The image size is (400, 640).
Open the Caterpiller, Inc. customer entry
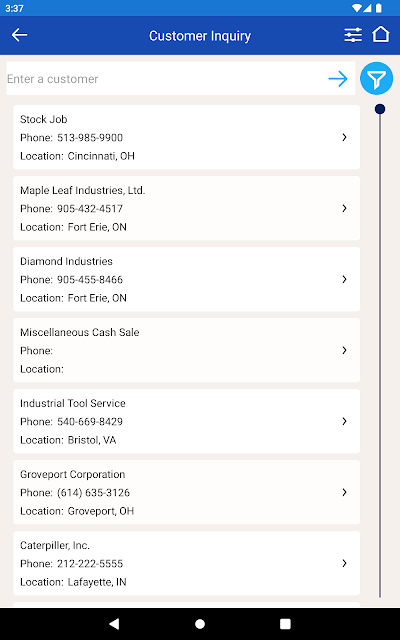tap(187, 563)
